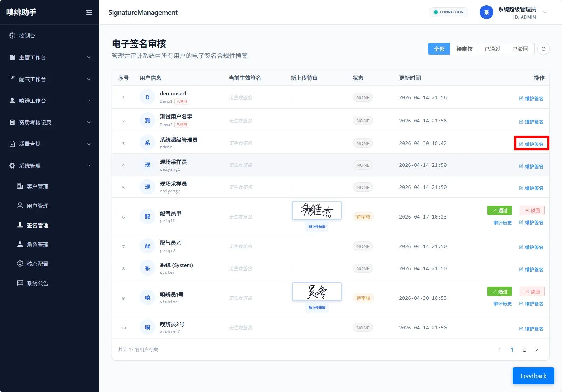Click avatar of 嗅辨员1号 row
This screenshot has height=392, width=562.
[147, 298]
